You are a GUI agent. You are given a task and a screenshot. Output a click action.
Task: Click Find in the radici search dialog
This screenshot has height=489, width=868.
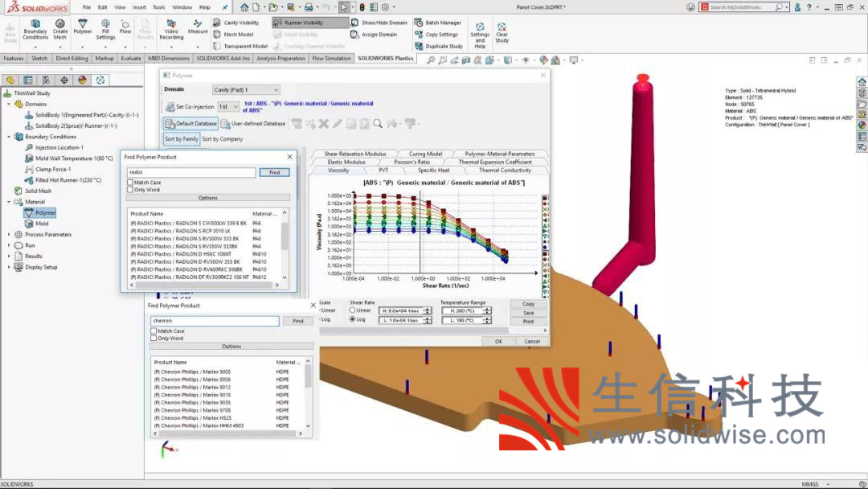pos(275,172)
